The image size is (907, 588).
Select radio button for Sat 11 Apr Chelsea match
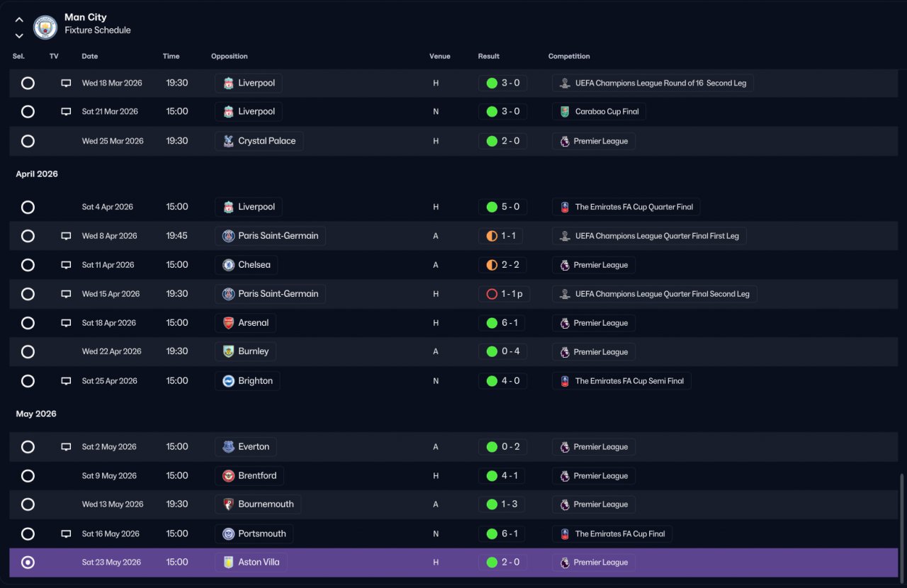click(28, 265)
